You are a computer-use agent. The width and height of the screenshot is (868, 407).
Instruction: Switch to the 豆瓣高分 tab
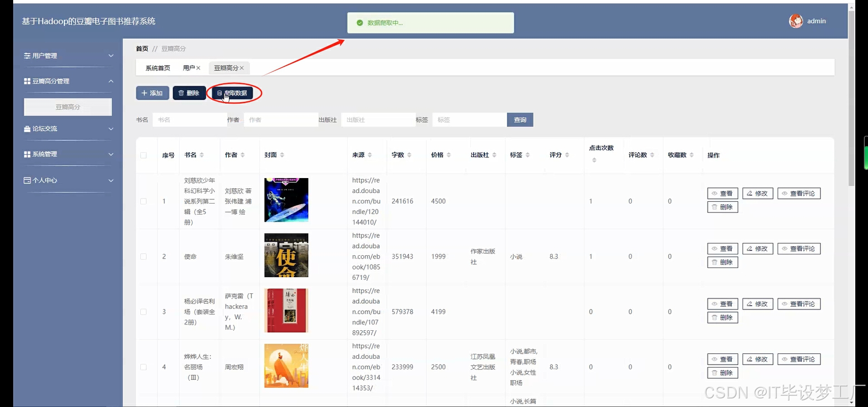click(x=226, y=68)
